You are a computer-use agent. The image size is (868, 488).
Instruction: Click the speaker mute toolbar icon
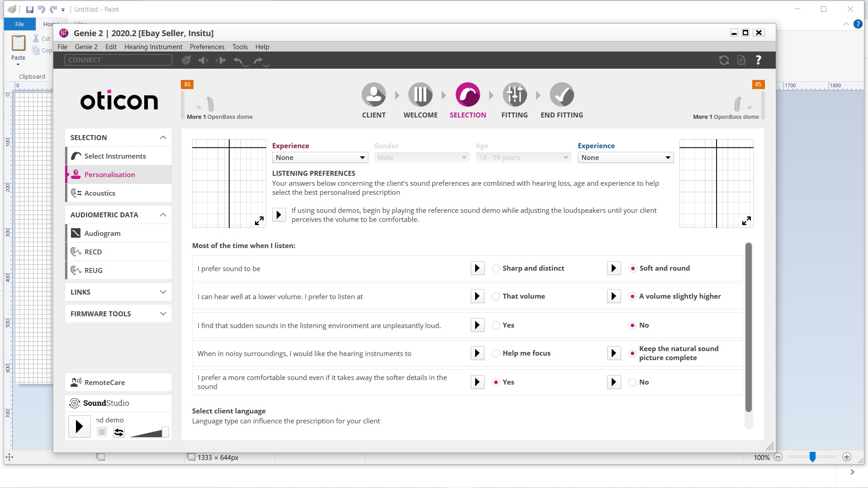tap(203, 60)
